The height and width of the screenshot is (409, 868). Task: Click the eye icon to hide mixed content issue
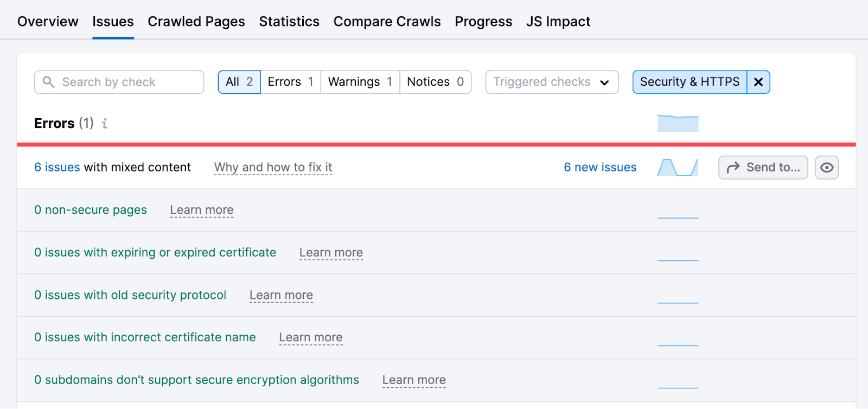click(827, 167)
